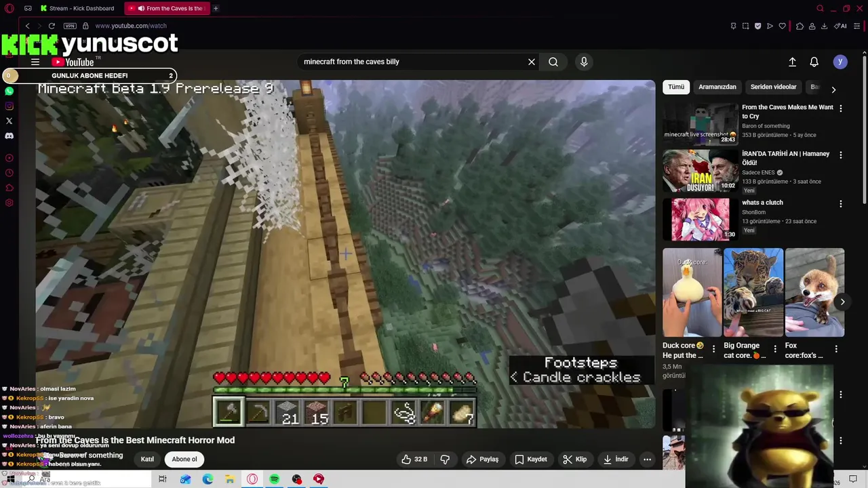This screenshot has height=488, width=868.
Task: Open Microsoft Edge from the taskbar
Action: tap(208, 479)
